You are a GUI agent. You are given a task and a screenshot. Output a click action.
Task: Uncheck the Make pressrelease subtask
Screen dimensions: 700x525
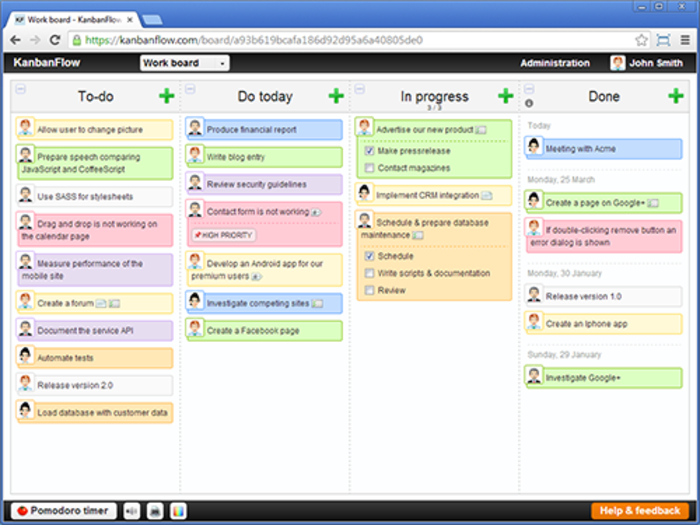point(370,151)
